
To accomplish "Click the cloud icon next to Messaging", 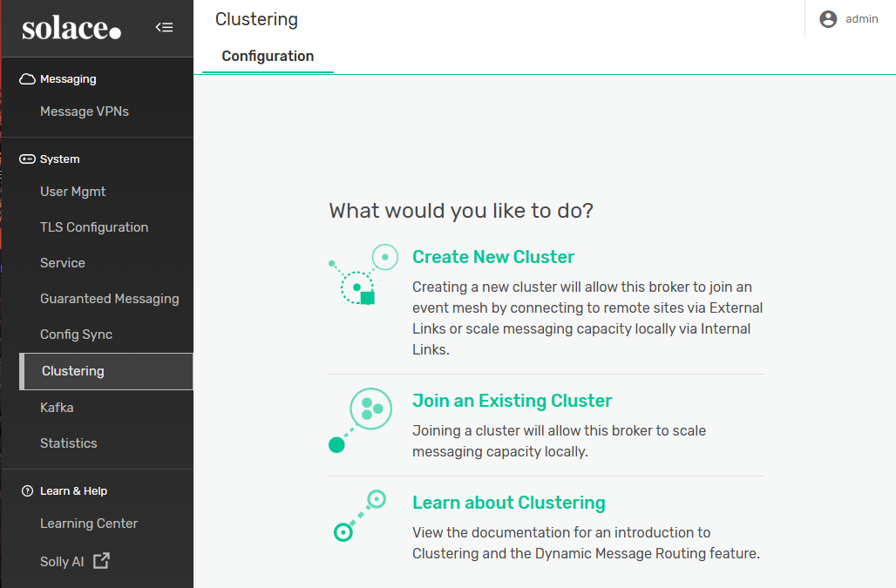I will [27, 79].
